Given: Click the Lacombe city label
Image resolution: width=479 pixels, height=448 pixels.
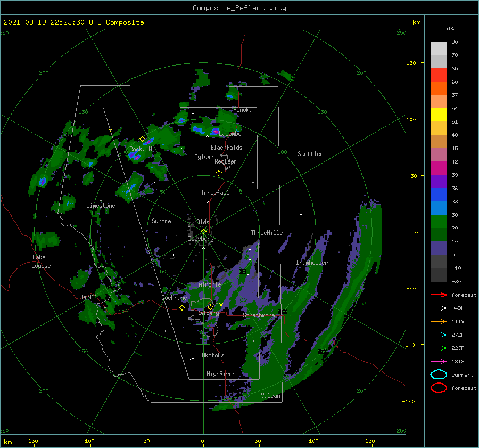Looking at the screenshot, I should 230,134.
